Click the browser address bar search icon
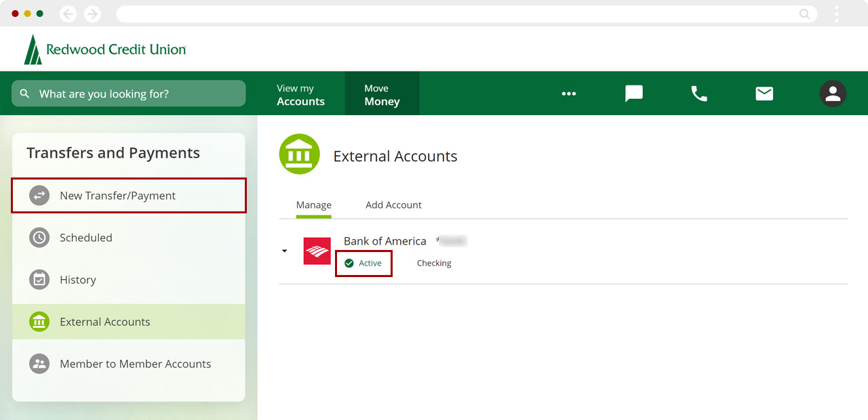Viewport: 868px width, 420px height. point(805,14)
